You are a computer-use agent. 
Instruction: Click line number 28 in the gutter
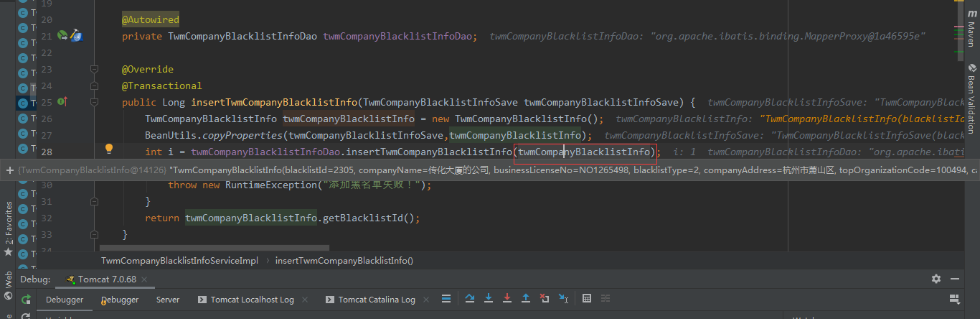pos(47,152)
